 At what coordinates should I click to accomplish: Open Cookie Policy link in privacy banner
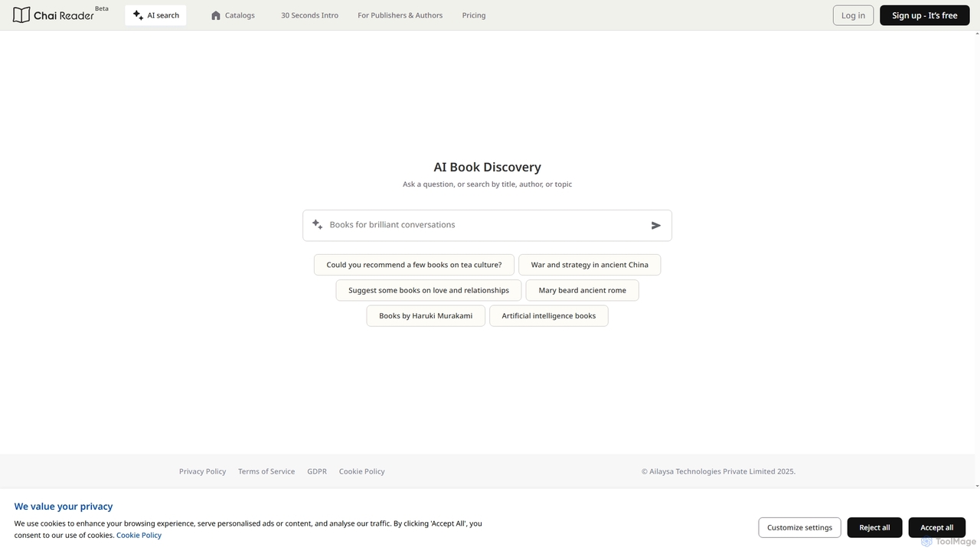tap(139, 536)
